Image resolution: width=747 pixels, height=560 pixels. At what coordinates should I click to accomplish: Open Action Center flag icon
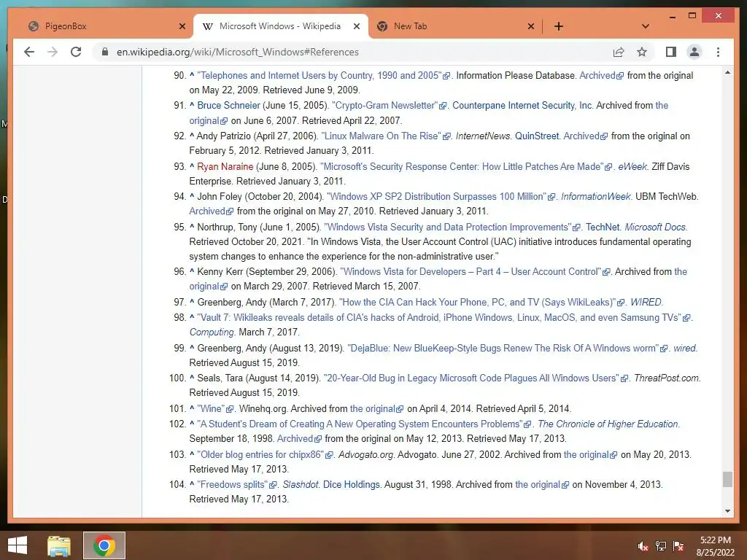coord(678,546)
